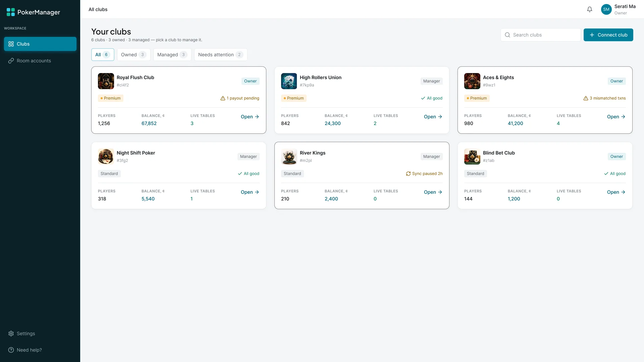Image resolution: width=644 pixels, height=362 pixels.
Task: Click the sync icon beside Sync paused 2h
Action: (x=408, y=174)
